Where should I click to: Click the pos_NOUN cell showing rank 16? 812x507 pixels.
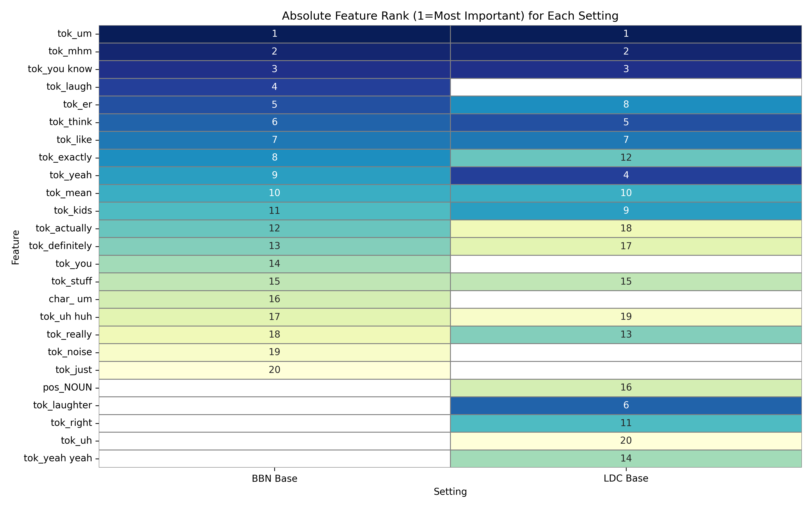tap(626, 388)
